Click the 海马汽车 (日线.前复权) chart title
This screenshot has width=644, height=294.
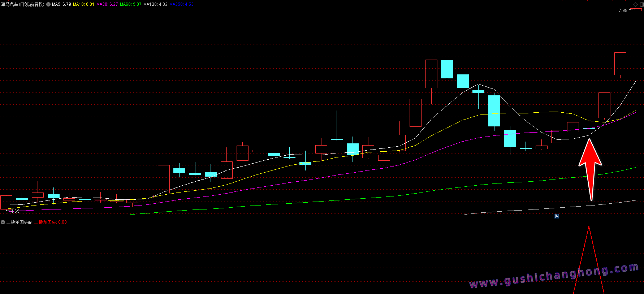tap(22, 4)
